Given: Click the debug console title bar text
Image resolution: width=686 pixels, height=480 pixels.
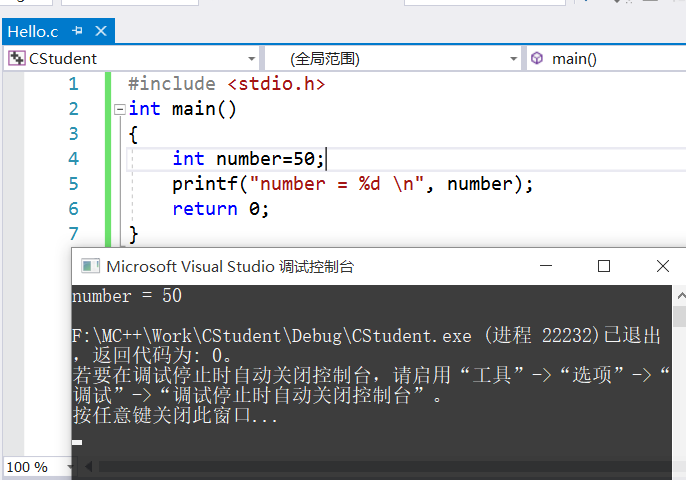Looking at the screenshot, I should (230, 266).
